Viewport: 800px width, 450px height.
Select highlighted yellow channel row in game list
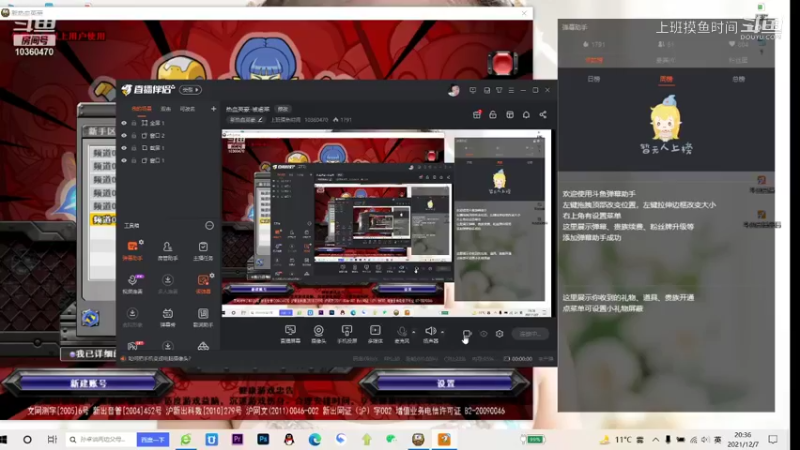tap(103, 220)
